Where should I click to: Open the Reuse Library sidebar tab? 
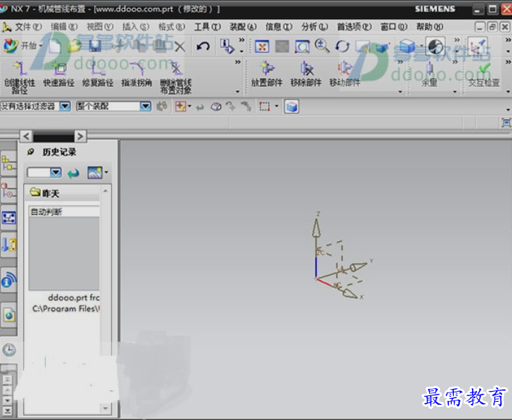tap(9, 245)
